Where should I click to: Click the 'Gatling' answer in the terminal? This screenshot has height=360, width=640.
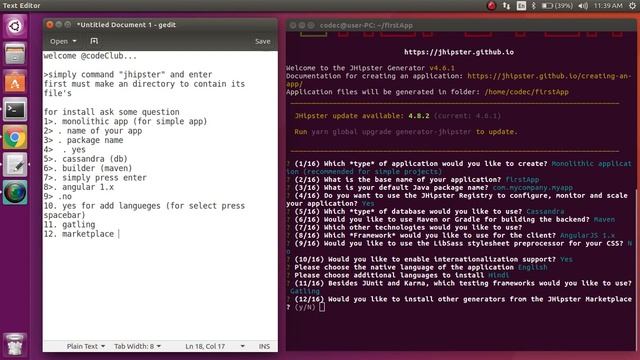305,291
